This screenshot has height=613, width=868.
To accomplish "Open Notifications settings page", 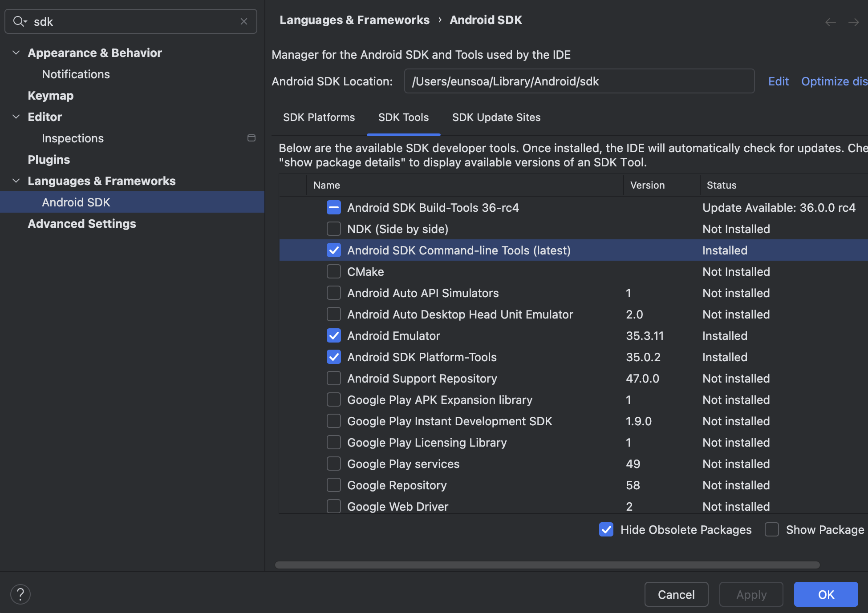I will (x=76, y=74).
